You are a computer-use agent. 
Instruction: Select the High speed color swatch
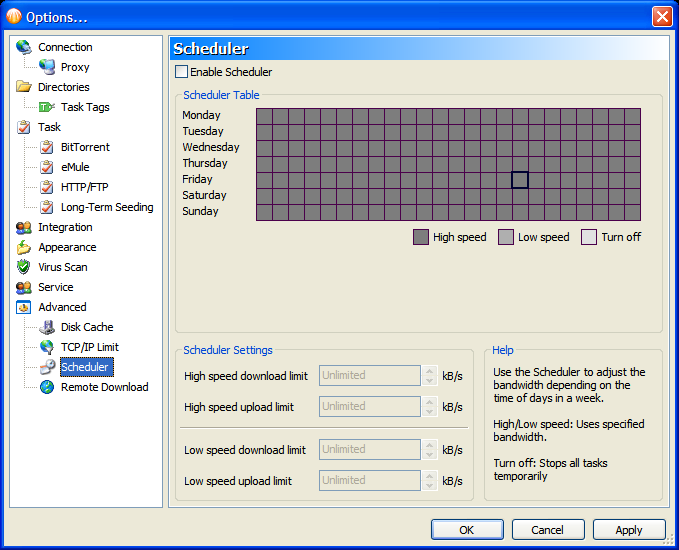420,237
